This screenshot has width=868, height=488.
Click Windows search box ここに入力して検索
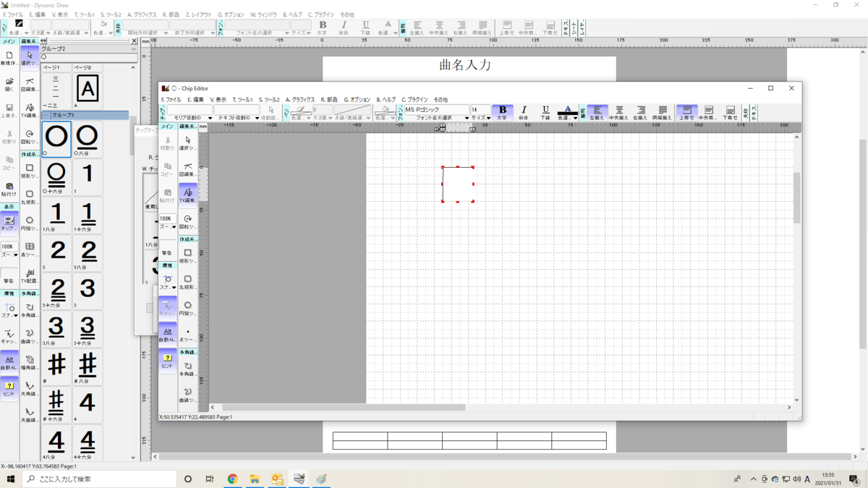point(99,479)
